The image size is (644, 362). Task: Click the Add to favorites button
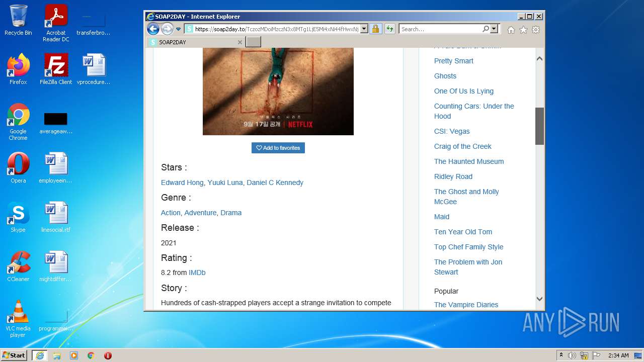tap(278, 148)
